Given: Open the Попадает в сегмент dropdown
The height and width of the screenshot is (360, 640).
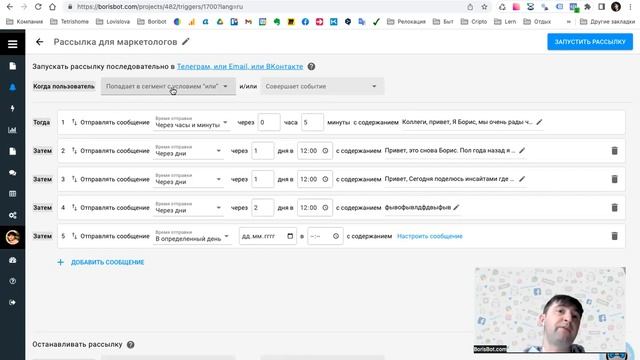Looking at the screenshot, I should (168, 86).
